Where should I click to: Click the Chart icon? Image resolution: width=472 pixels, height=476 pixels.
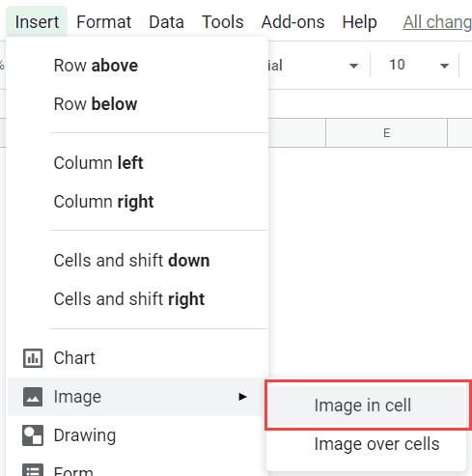(x=33, y=358)
